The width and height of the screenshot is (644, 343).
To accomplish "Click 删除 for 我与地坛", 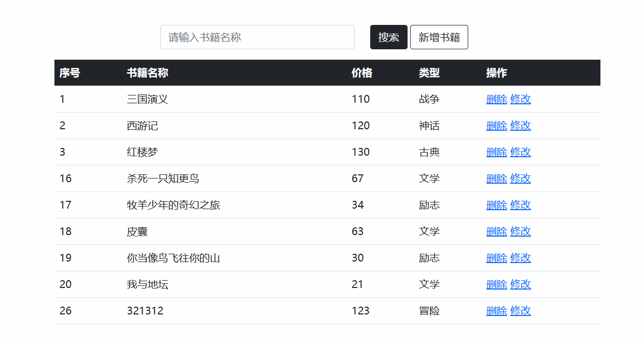I will point(497,284).
